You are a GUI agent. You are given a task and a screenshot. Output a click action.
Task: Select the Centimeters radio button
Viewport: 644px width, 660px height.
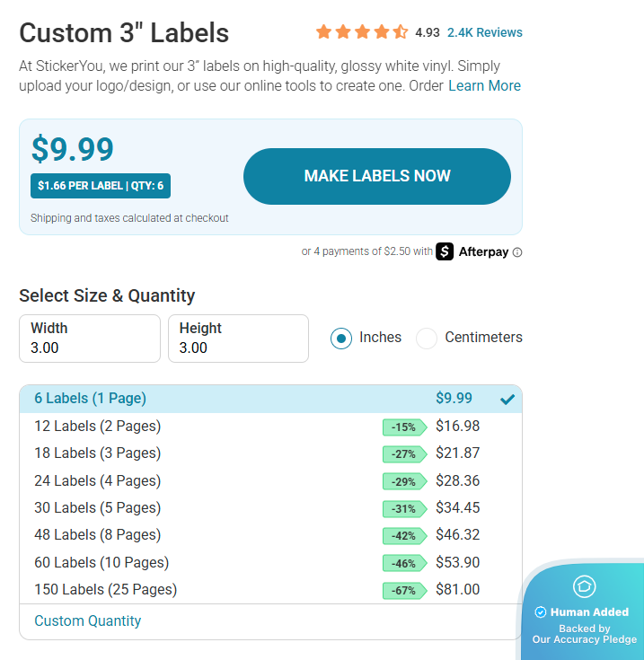[427, 338]
